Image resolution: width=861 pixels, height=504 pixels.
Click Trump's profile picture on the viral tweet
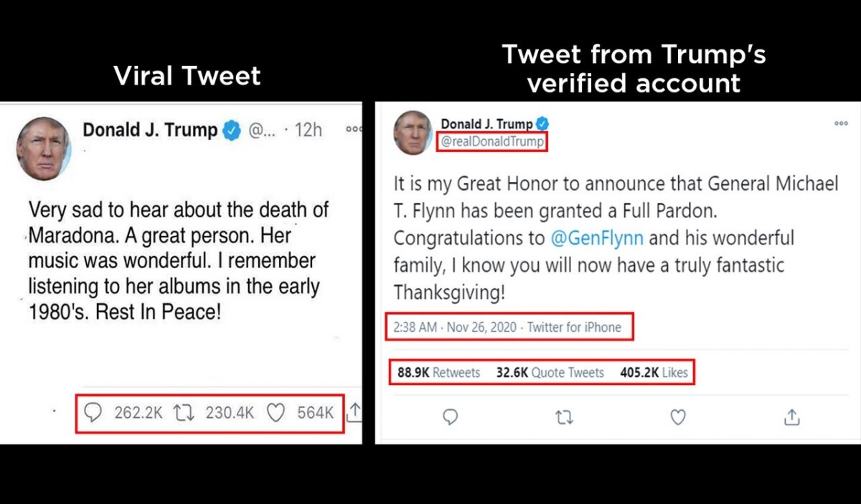click(x=44, y=148)
